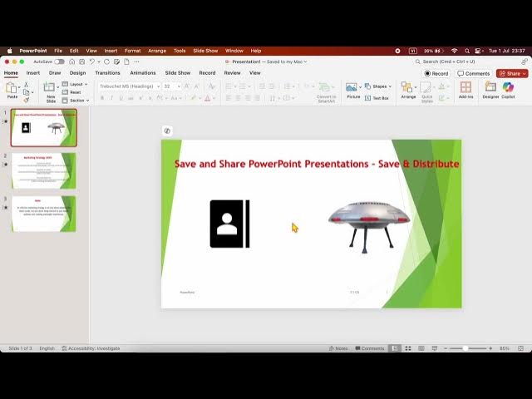Switch to the Transitions tab
Viewport: 532px width, 399px height.
pyautogui.click(x=107, y=73)
